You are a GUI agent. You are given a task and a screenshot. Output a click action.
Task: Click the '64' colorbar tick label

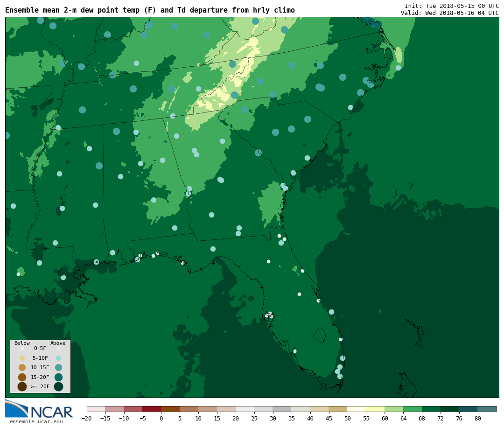click(x=404, y=418)
